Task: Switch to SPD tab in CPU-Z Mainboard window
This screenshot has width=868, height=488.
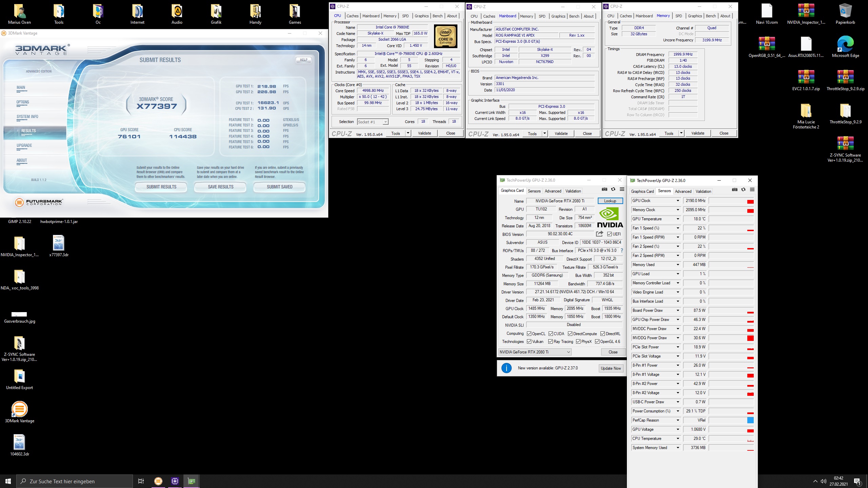Action: click(542, 16)
